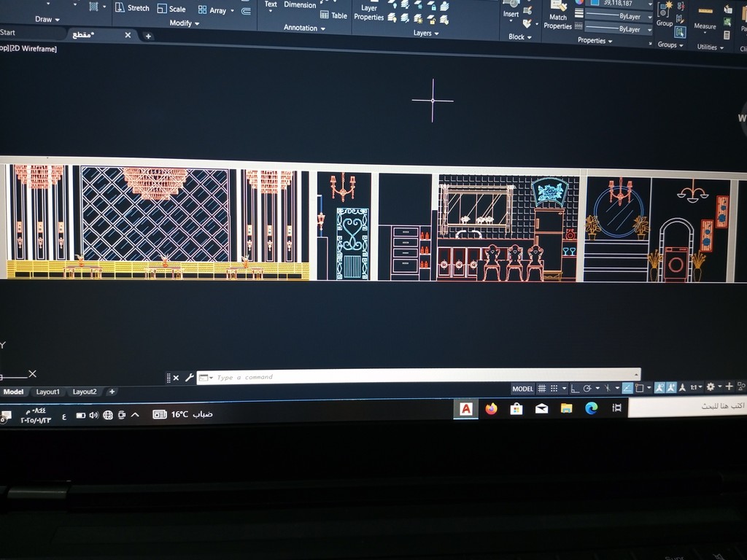Screen dimensions: 747x560
Task: Open annotation scale 1:1 dropdown
Action: pyautogui.click(x=697, y=387)
